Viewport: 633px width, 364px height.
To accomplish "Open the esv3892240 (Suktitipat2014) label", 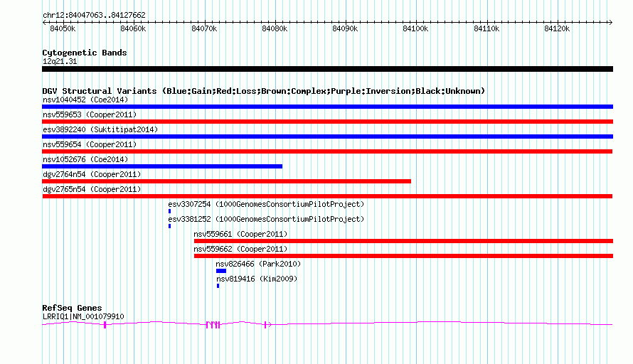I will tap(100, 129).
